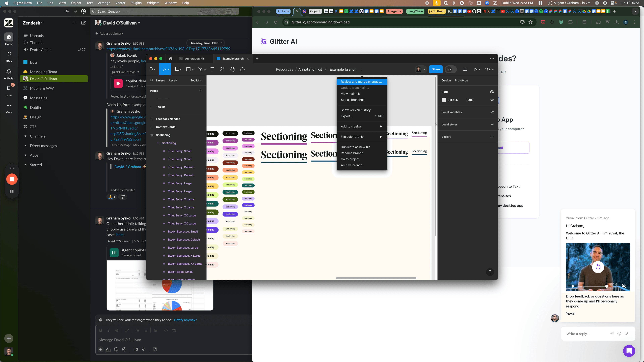Open the zendesk.slack.com archives link
Screen dimensions: 644x362
click(168, 49)
